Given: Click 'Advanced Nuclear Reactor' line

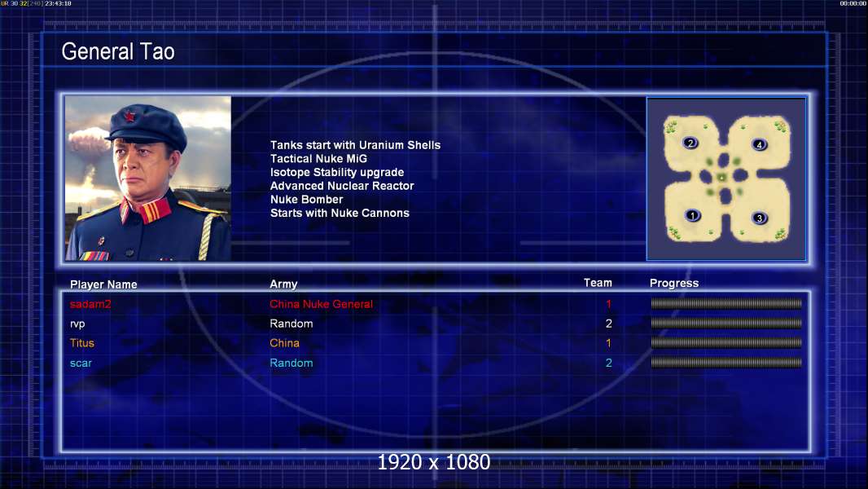Looking at the screenshot, I should point(342,186).
